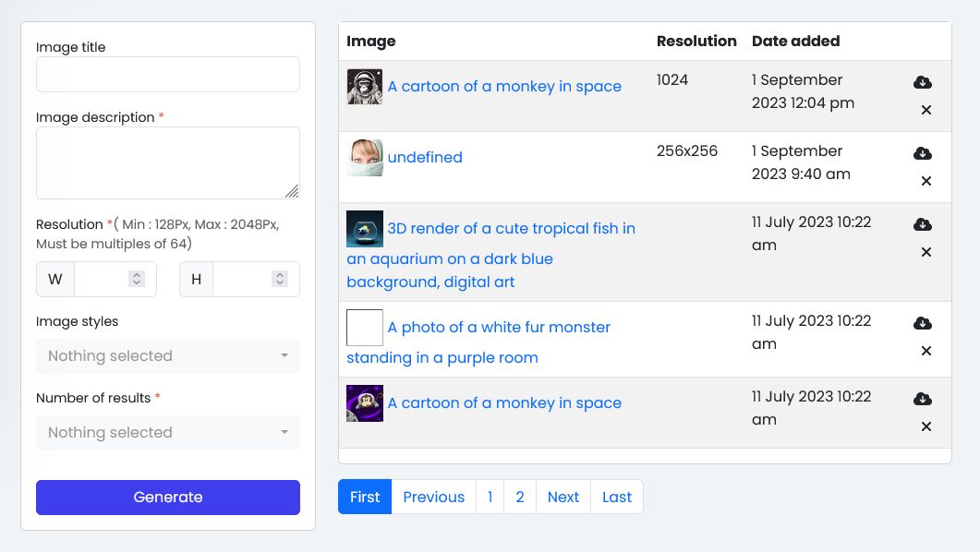Open the 3D render tropical fish link
The height and width of the screenshot is (552, 980).
coord(511,229)
